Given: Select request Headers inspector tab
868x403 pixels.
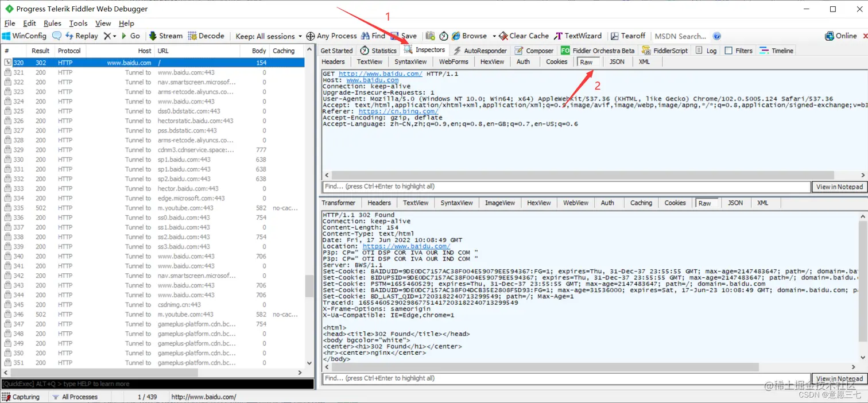Looking at the screenshot, I should 334,61.
